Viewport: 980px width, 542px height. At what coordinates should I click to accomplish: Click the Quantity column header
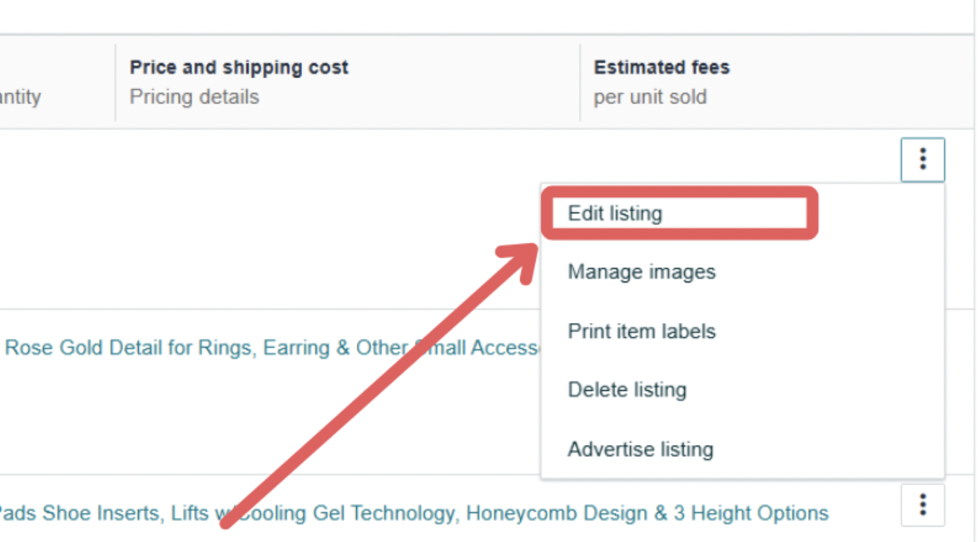[20, 96]
